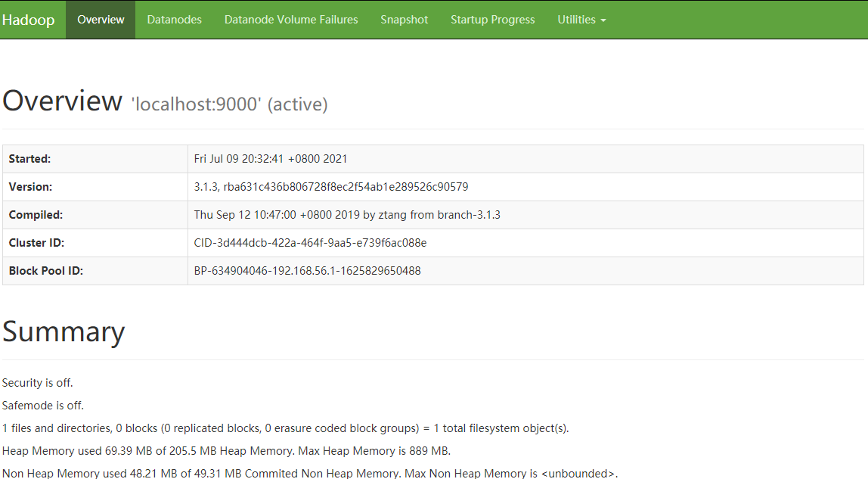The height and width of the screenshot is (479, 868).
Task: Click the Heap Memory used 69.39 MB line
Action: 226,451
